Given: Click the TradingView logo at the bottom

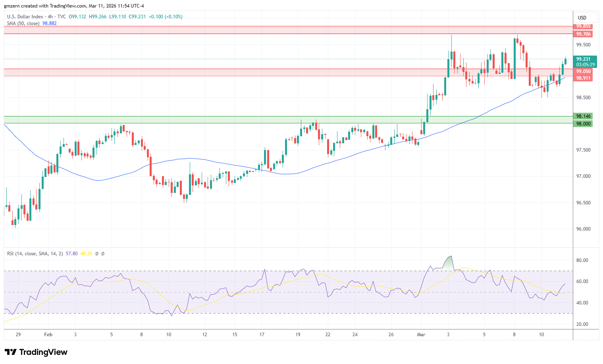Looking at the screenshot, I should pos(36,352).
